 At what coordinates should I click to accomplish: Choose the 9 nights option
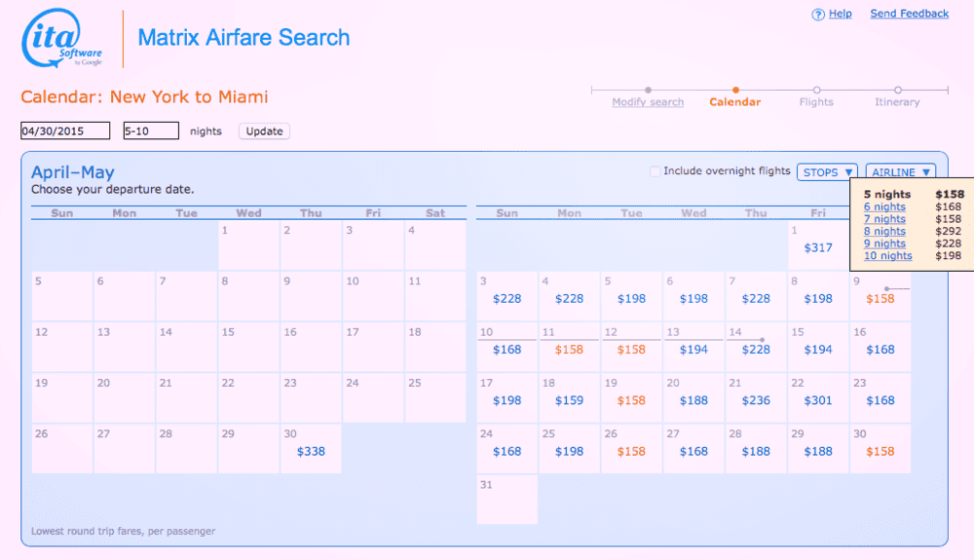point(884,243)
